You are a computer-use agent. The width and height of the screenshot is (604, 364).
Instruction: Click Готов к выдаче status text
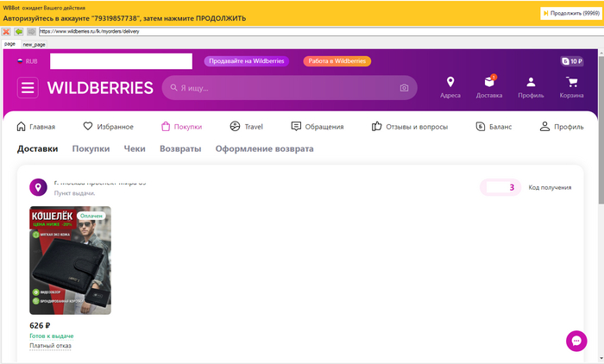(52, 336)
